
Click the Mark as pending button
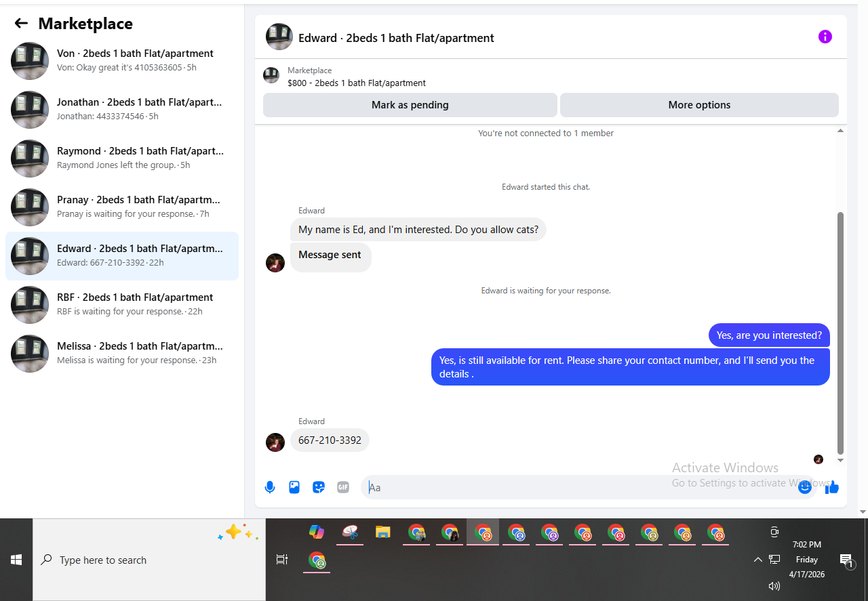point(410,105)
